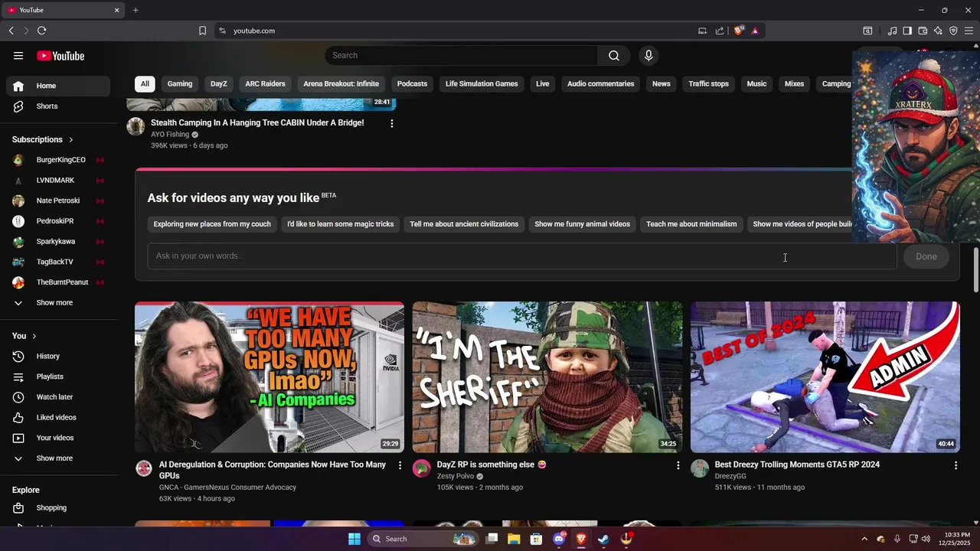Expand Show more under Subscriptions
980x551 pixels.
(58, 302)
